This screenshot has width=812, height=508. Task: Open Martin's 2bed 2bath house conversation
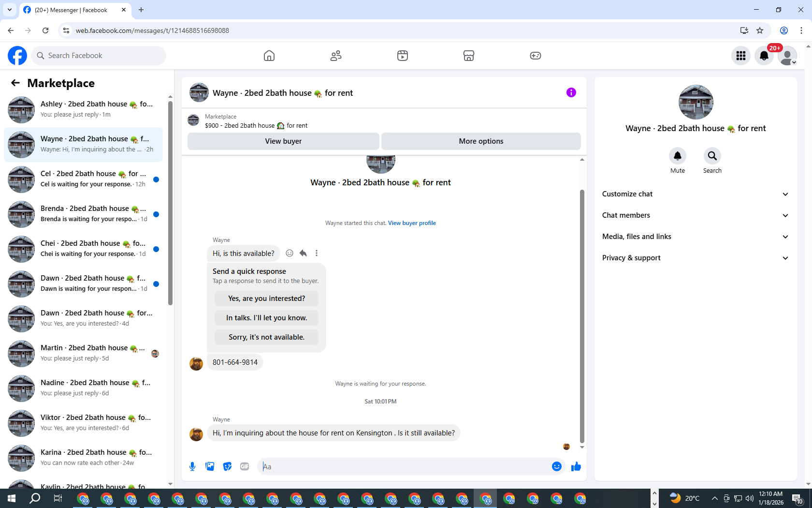tap(83, 353)
